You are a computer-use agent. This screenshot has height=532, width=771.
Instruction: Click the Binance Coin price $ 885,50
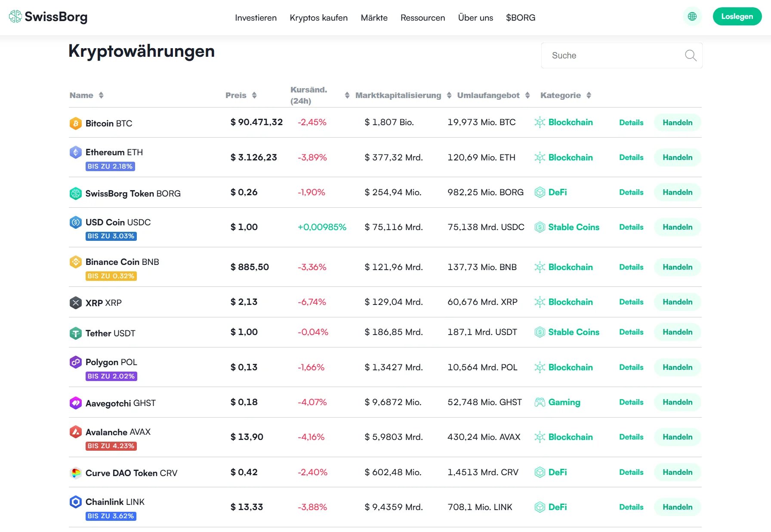coord(250,267)
